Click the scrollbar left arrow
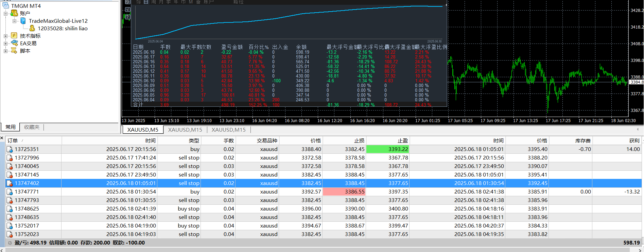Screen dimensions: 644x252 click(2, 250)
